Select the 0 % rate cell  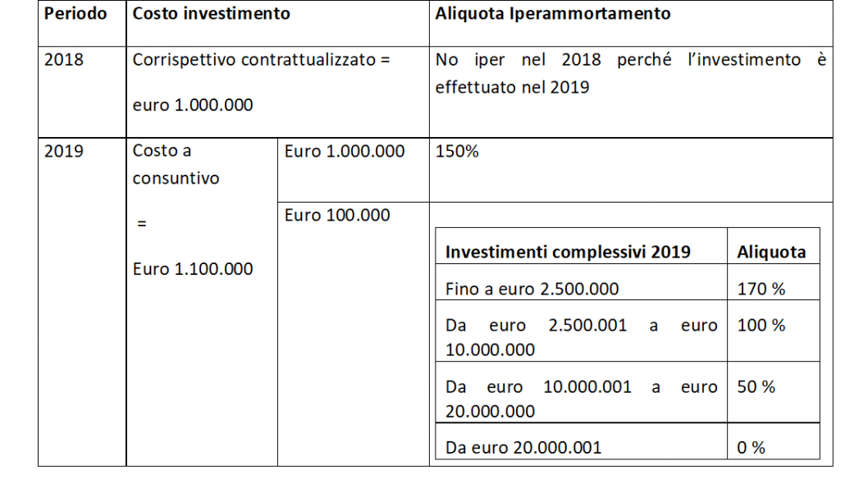(752, 448)
